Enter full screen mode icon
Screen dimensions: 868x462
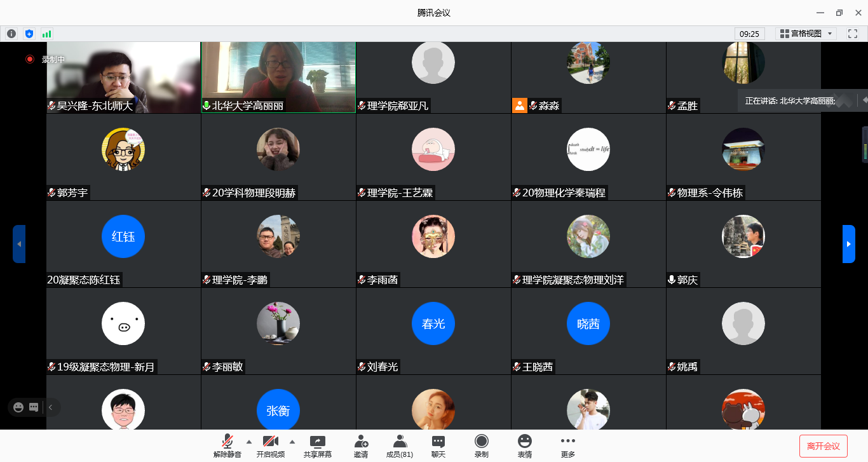853,34
